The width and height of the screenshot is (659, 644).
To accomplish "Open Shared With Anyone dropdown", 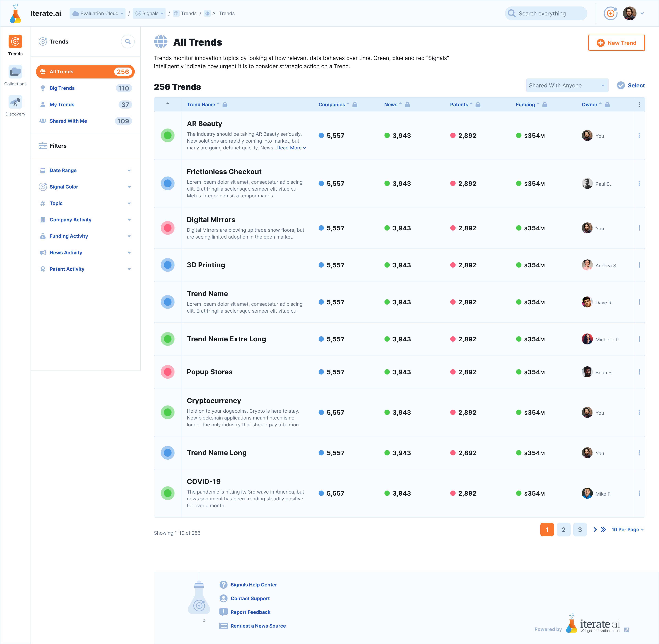I will 567,86.
